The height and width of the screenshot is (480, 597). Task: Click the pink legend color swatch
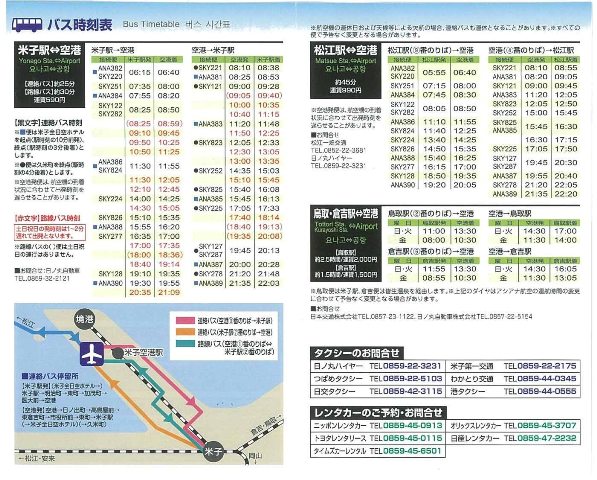coord(185,321)
